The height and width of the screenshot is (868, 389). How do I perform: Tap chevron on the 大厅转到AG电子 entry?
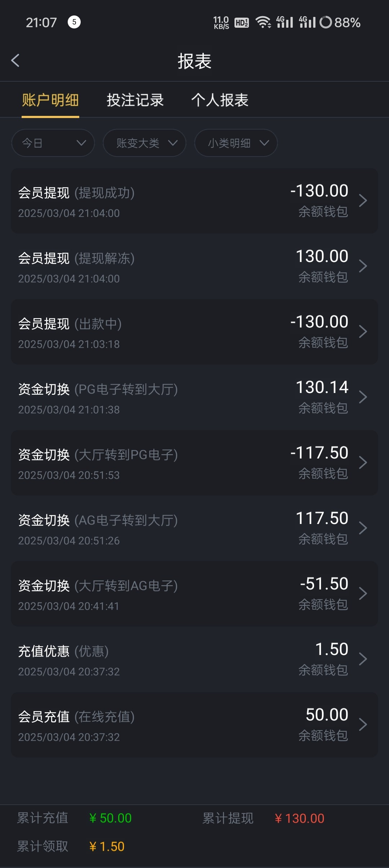coord(363,594)
